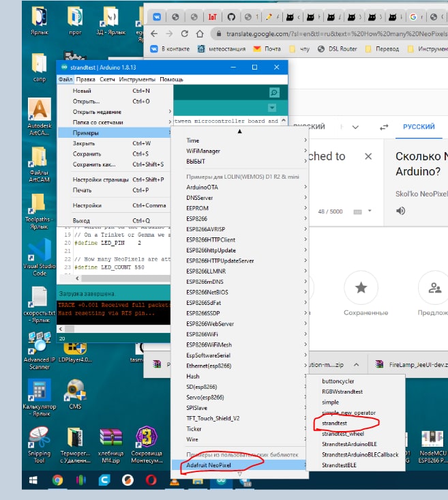
Task: Select the РУССКИЙ target language tab
Action: [419, 127]
